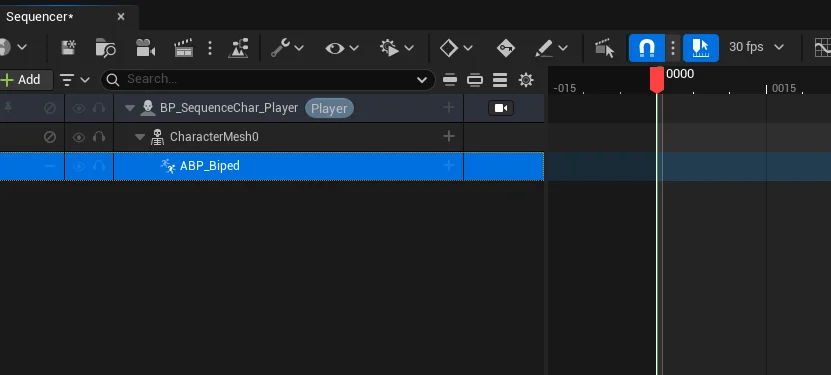Click the Create camera icon
The height and width of the screenshot is (375, 831).
tap(145, 48)
